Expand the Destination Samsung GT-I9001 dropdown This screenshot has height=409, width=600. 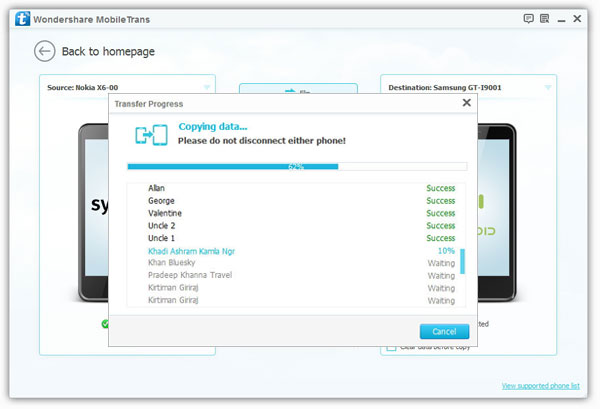click(548, 87)
